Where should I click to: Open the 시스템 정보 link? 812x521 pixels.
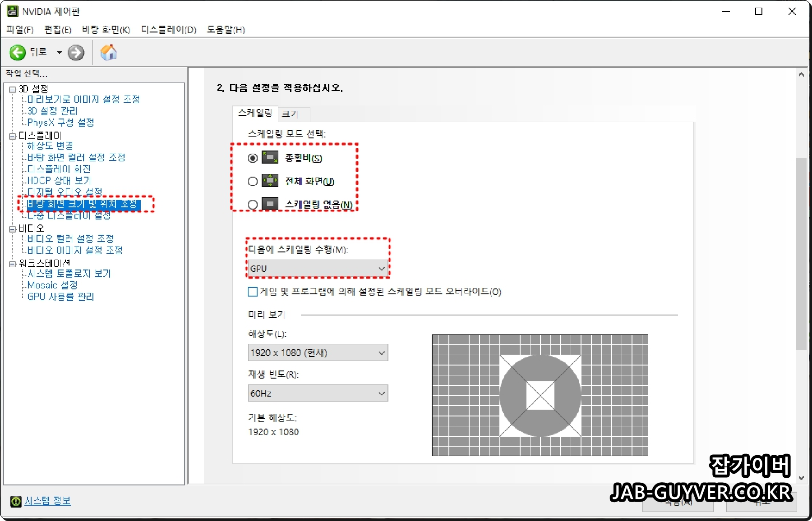pyautogui.click(x=47, y=501)
